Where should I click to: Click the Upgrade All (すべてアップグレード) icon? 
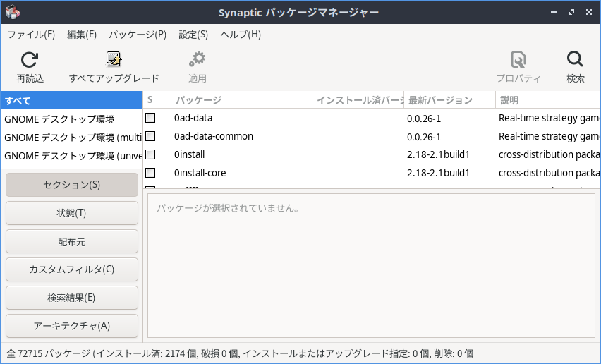[114, 61]
